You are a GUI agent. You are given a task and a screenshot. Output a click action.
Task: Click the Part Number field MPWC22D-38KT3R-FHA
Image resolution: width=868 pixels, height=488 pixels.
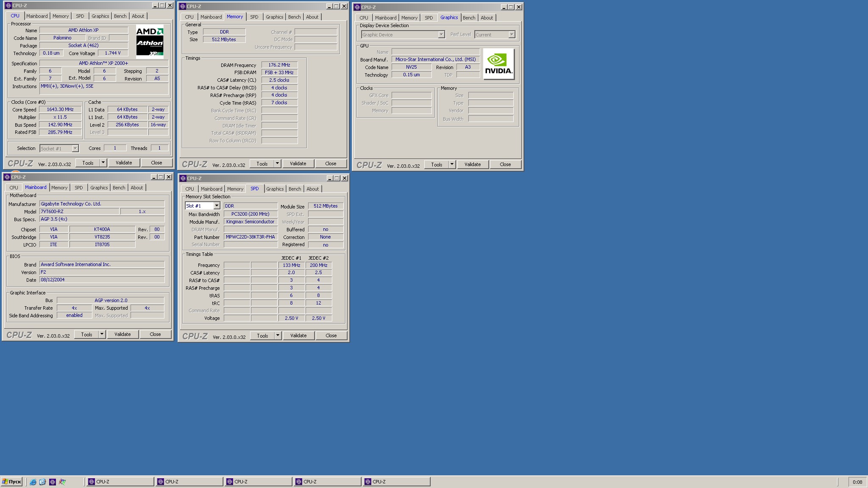click(250, 237)
